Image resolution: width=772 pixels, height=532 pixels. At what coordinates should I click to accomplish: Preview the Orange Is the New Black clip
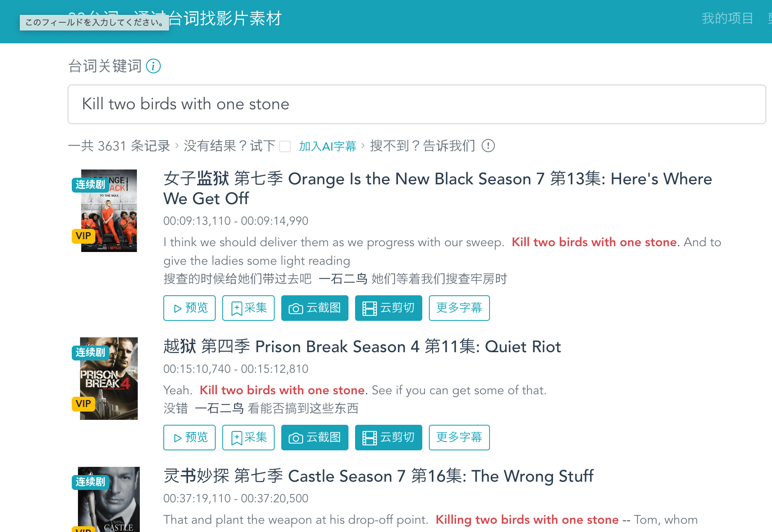click(189, 308)
